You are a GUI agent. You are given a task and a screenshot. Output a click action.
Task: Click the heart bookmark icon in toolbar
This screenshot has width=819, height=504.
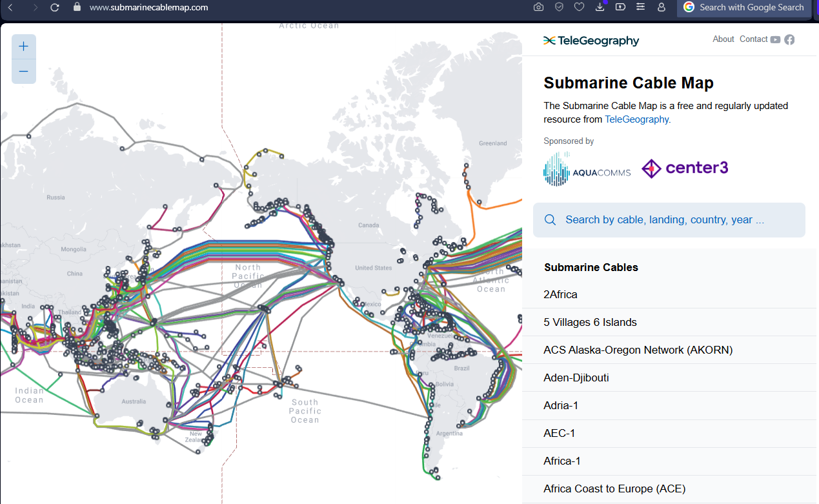(579, 7)
